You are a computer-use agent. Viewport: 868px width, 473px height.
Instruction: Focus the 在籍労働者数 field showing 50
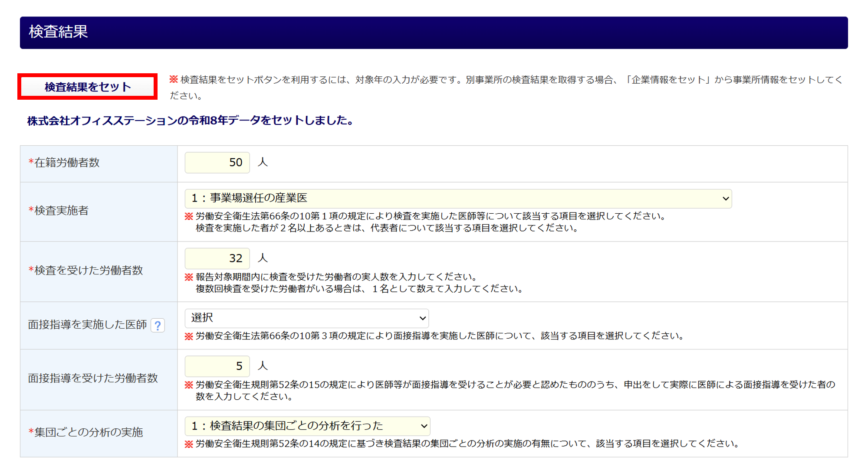click(x=217, y=163)
